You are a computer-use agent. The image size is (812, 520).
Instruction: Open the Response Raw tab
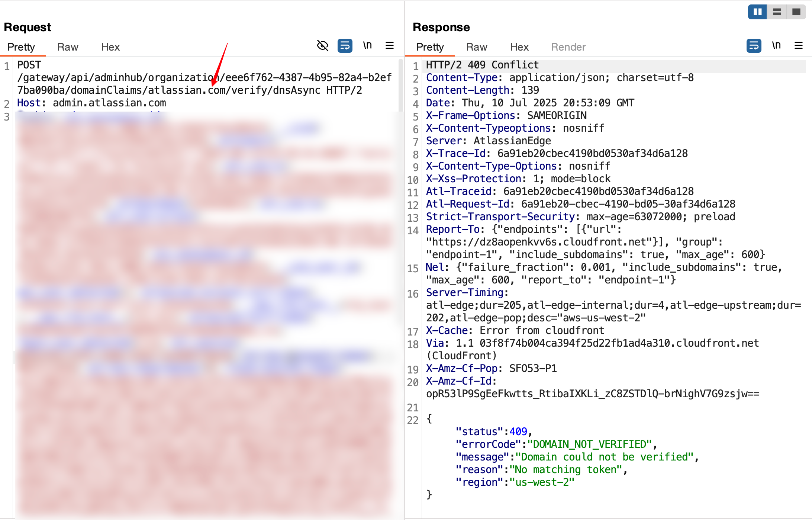click(477, 47)
